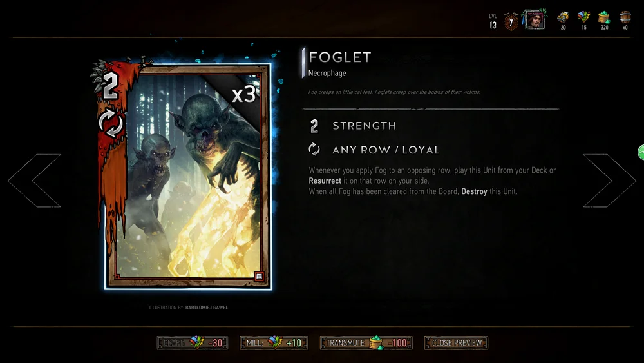Click the player avatar portrait

pyautogui.click(x=535, y=19)
